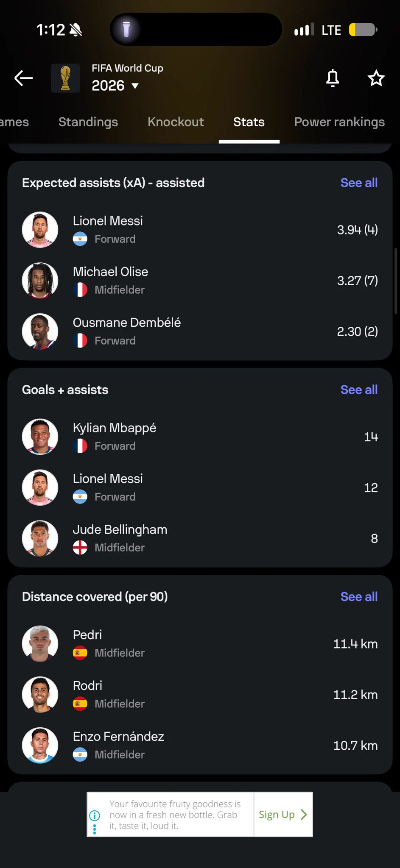See all Goals + assists leaders
The width and height of the screenshot is (400, 868).
pyautogui.click(x=359, y=389)
